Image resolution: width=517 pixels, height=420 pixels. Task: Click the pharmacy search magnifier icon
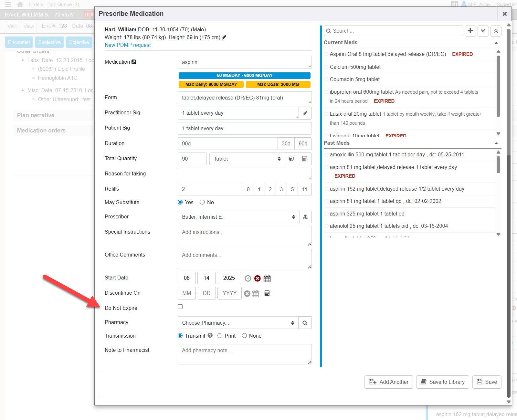pos(305,323)
